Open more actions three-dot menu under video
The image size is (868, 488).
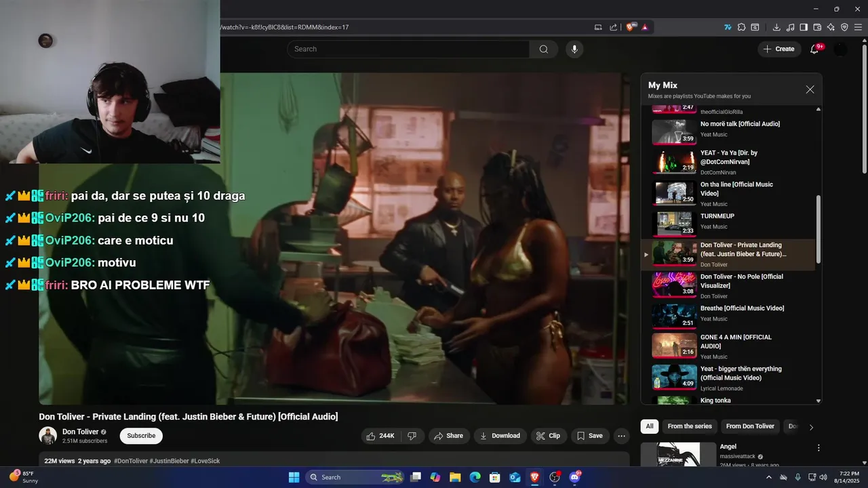pyautogui.click(x=621, y=436)
